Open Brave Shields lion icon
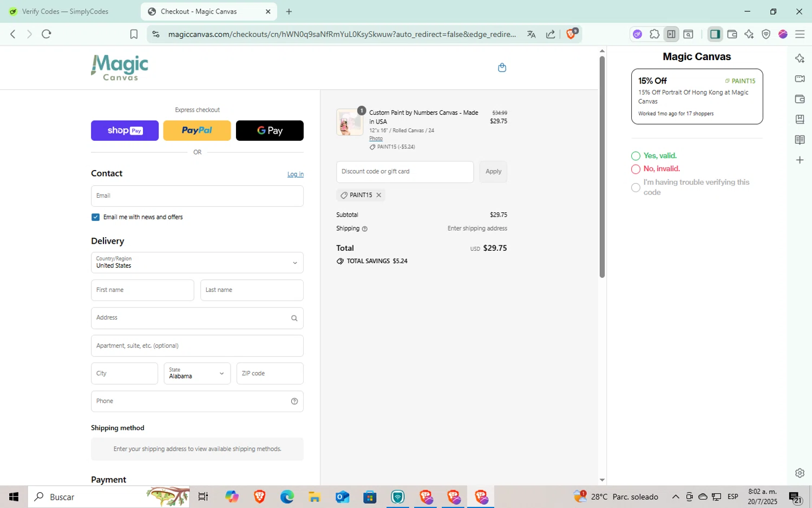This screenshot has width=812, height=508. pos(572,34)
